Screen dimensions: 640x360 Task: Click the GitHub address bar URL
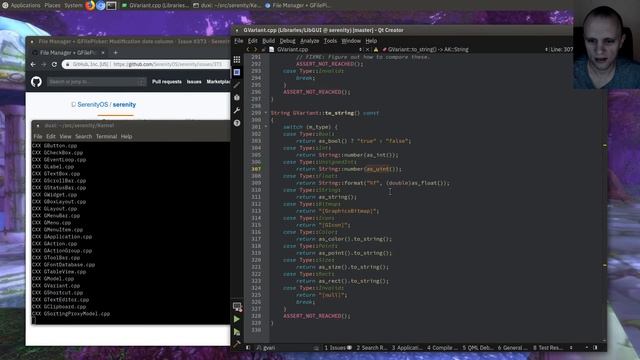tap(167, 64)
